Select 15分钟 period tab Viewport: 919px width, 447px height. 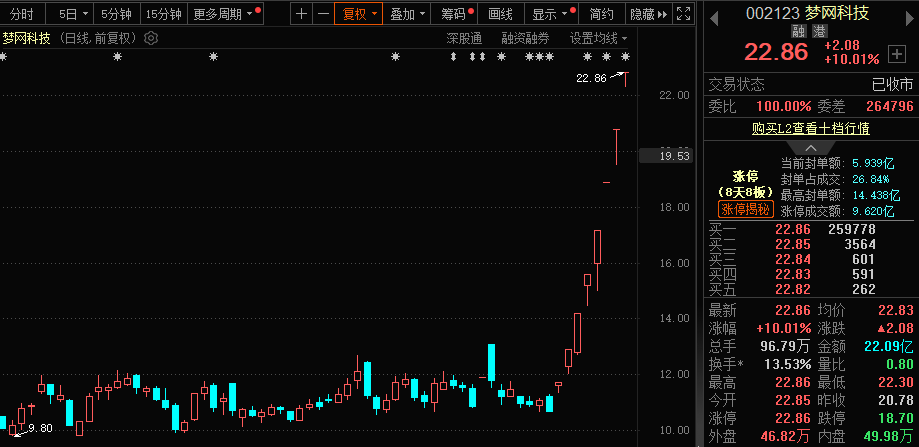point(162,14)
